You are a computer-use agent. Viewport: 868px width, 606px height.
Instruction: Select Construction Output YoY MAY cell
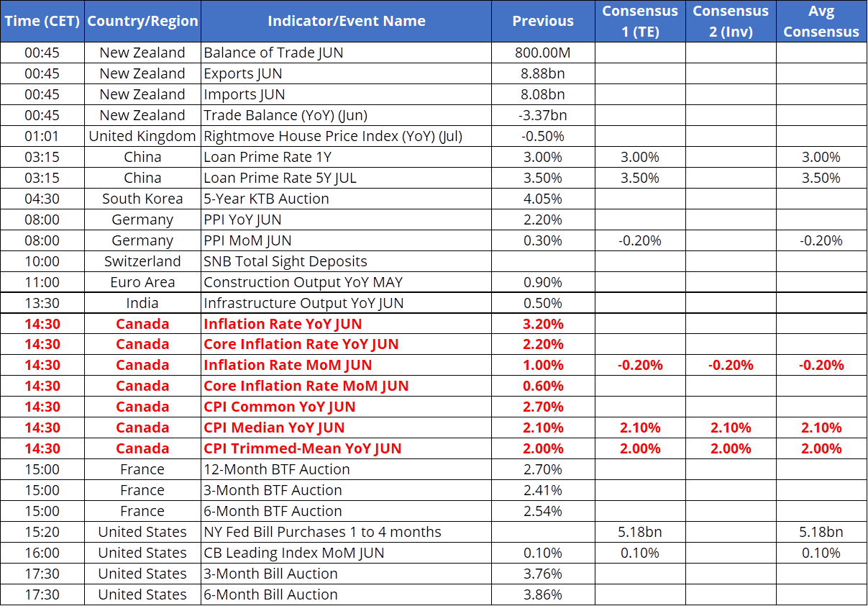[x=347, y=282]
